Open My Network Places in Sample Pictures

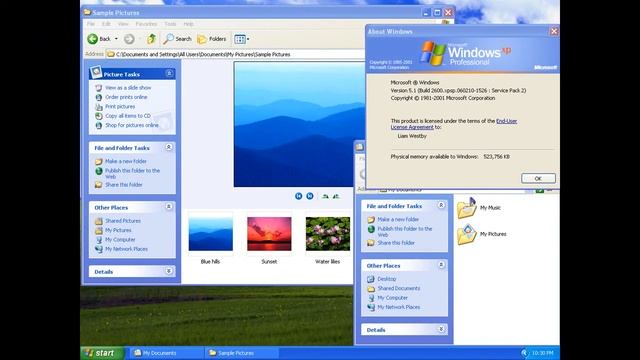coord(126,249)
